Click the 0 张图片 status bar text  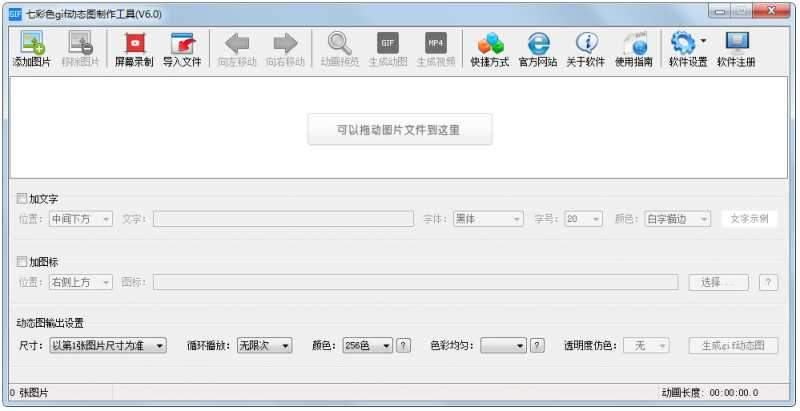coord(29,393)
